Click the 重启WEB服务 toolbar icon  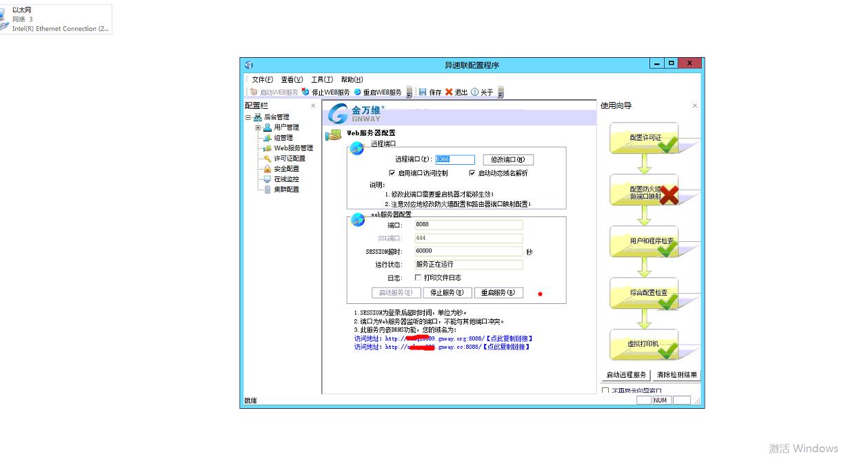(357, 92)
